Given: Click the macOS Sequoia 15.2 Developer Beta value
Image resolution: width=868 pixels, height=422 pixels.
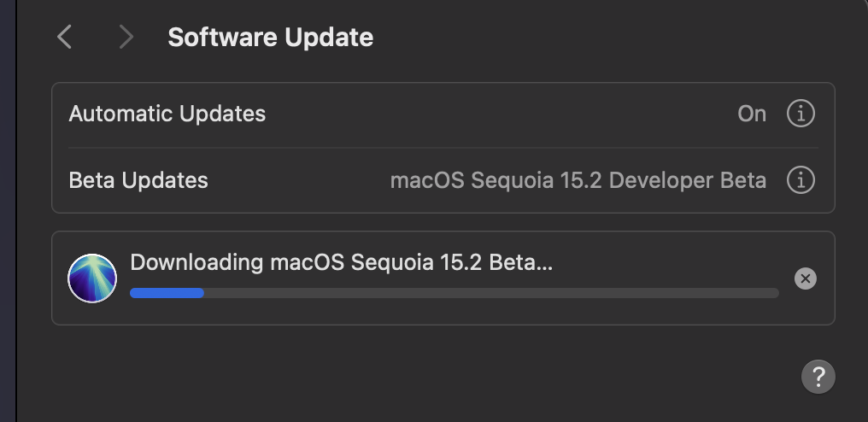Looking at the screenshot, I should tap(578, 180).
